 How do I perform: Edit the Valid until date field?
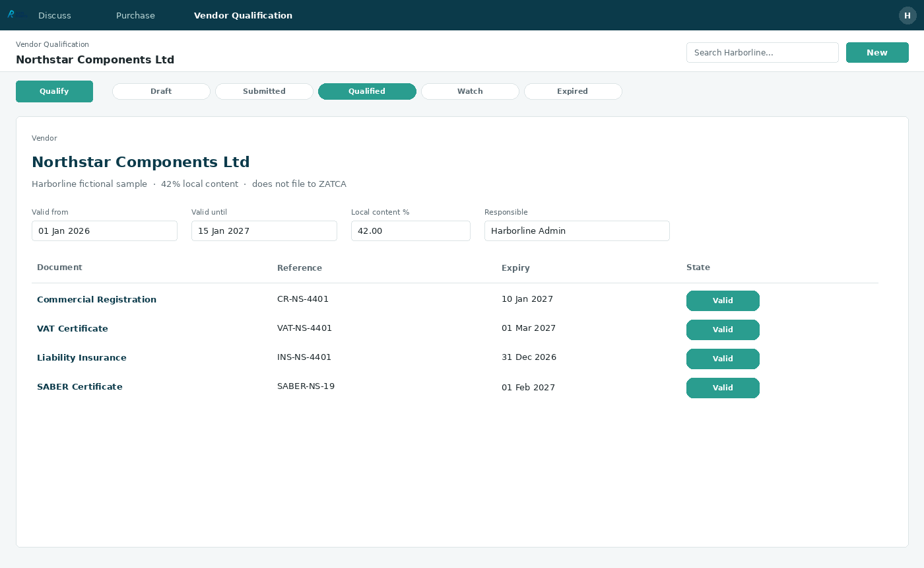coord(264,231)
